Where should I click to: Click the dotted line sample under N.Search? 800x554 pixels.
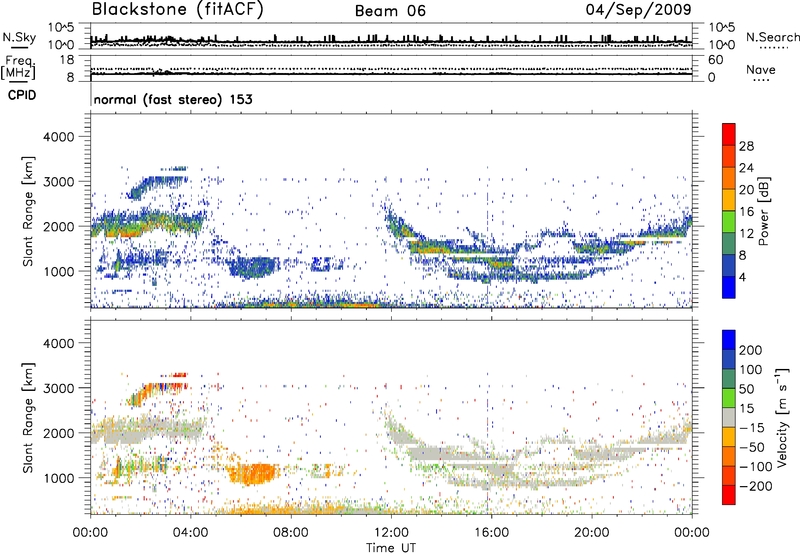tap(774, 48)
